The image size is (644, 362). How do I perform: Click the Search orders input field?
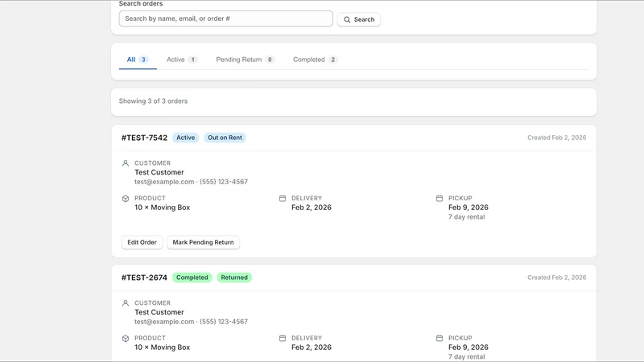[x=225, y=19]
